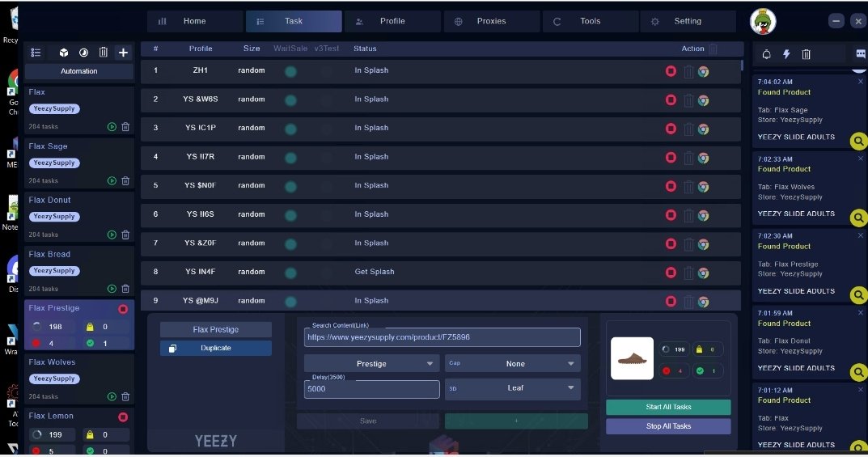Open the Prestige mode dropdown
Viewport: 868px width, 457px height.
click(371, 363)
